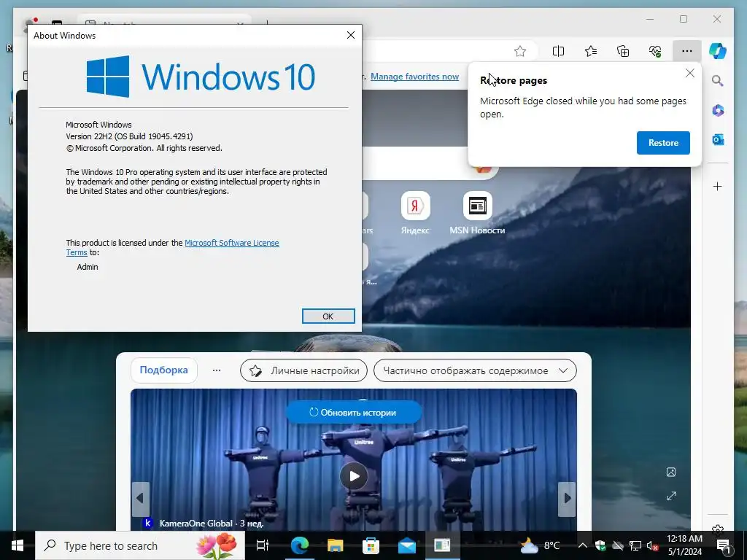Open the Action Center notifications icon
The image size is (747, 560).
724,545
